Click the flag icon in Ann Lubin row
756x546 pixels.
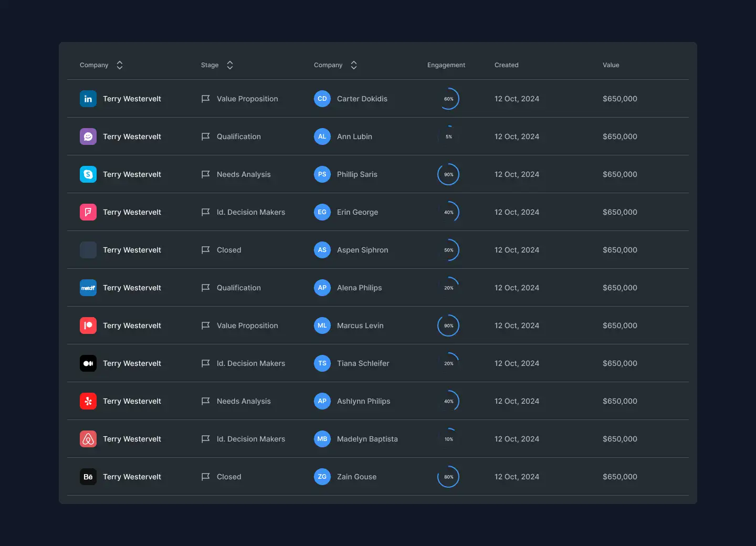coord(206,136)
